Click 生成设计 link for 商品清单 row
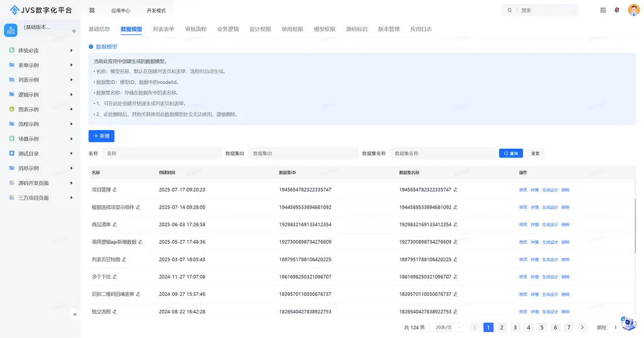The width and height of the screenshot is (644, 338). click(x=550, y=225)
